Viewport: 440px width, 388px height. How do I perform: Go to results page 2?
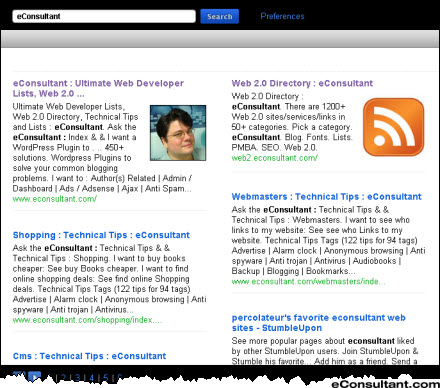[64, 378]
